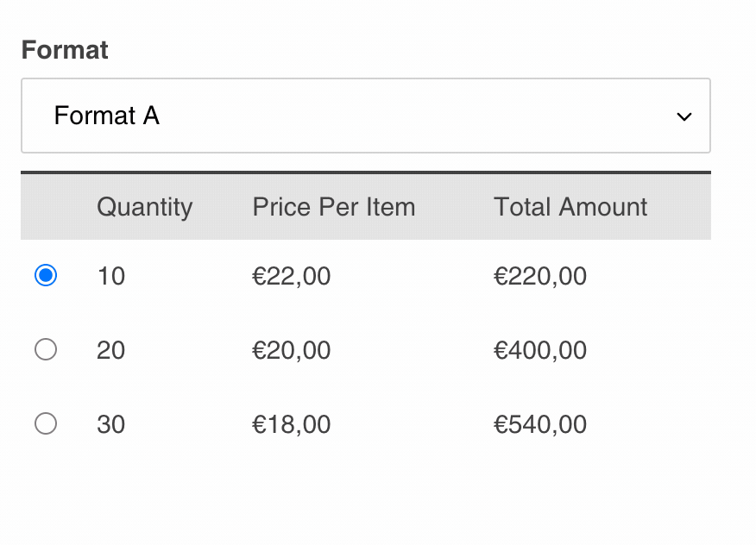The height and width of the screenshot is (545, 756).
Task: Open the Format A dropdown
Action: (365, 116)
